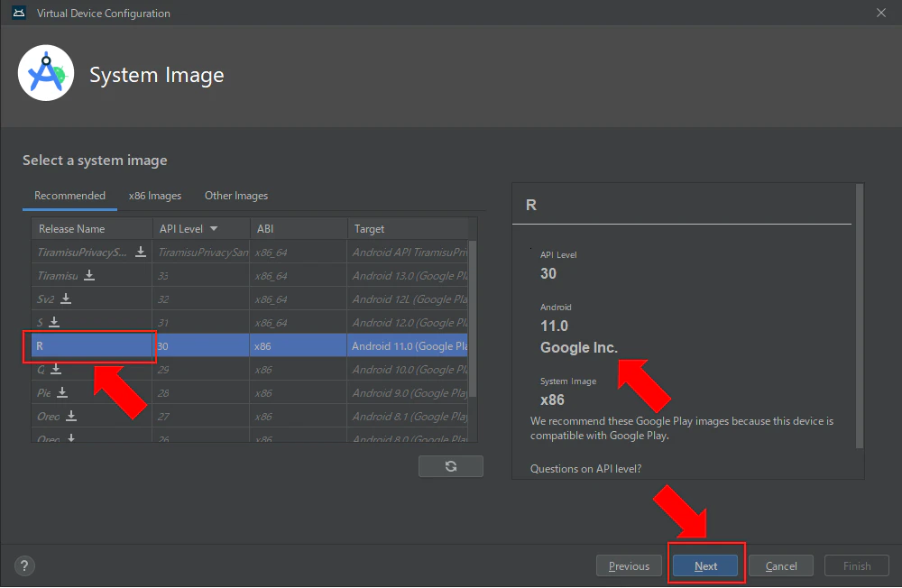The image size is (902, 588).
Task: Close the Virtual Device Configuration dialog
Action: click(x=880, y=13)
